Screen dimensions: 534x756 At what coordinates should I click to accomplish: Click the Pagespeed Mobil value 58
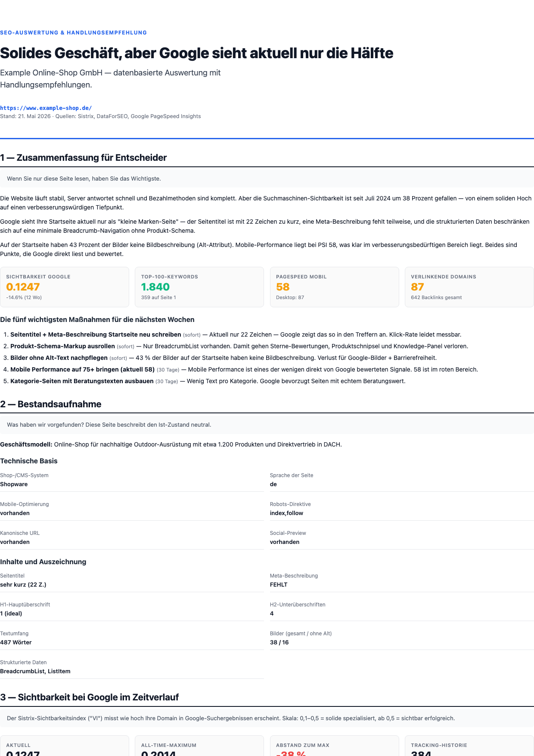[x=283, y=287]
